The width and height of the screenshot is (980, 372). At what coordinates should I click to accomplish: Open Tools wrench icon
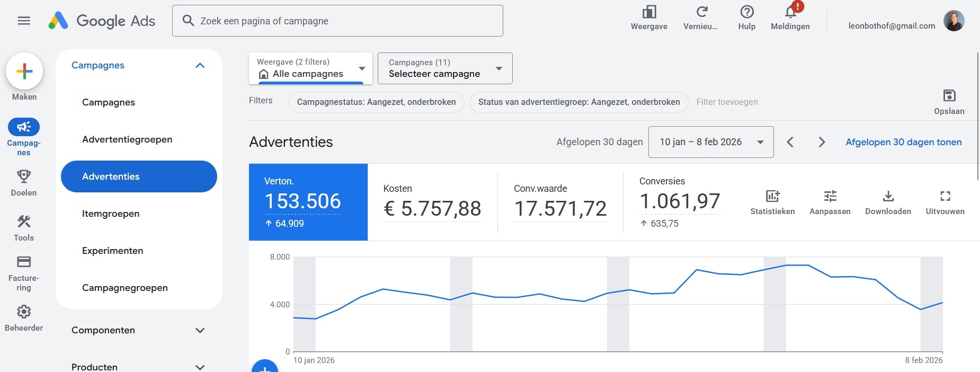pos(24,221)
